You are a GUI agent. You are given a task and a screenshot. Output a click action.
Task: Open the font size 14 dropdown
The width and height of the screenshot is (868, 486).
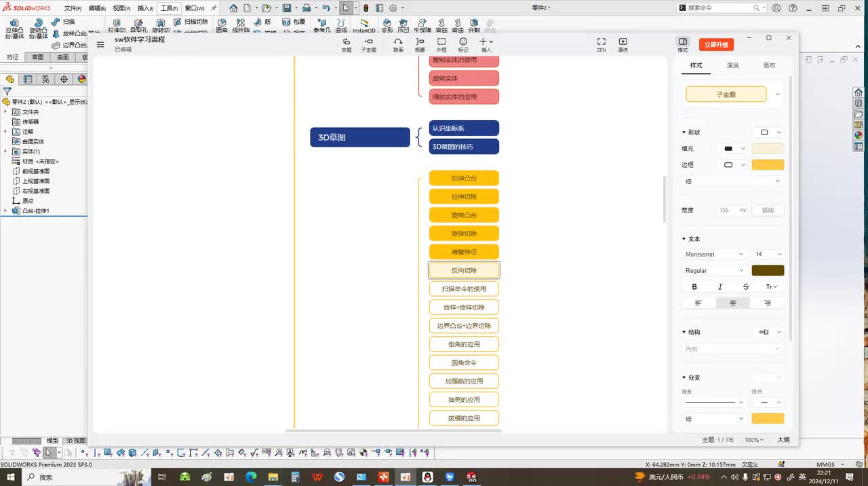point(768,254)
